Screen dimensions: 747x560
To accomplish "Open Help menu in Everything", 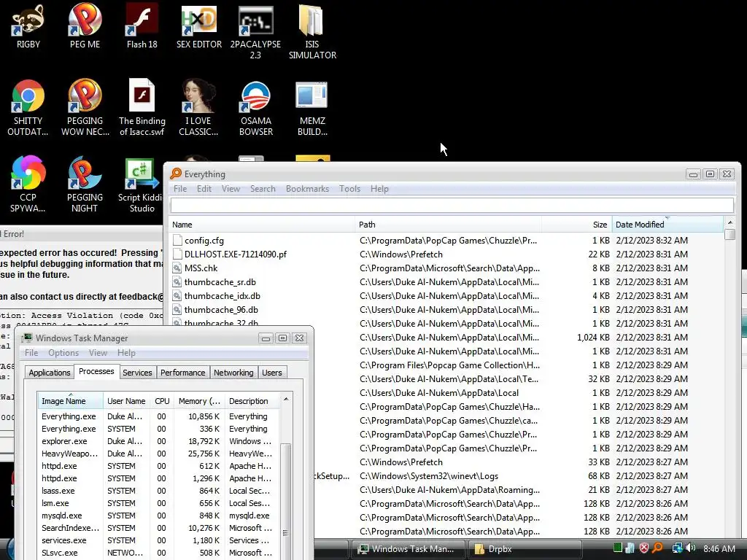I will coord(379,189).
